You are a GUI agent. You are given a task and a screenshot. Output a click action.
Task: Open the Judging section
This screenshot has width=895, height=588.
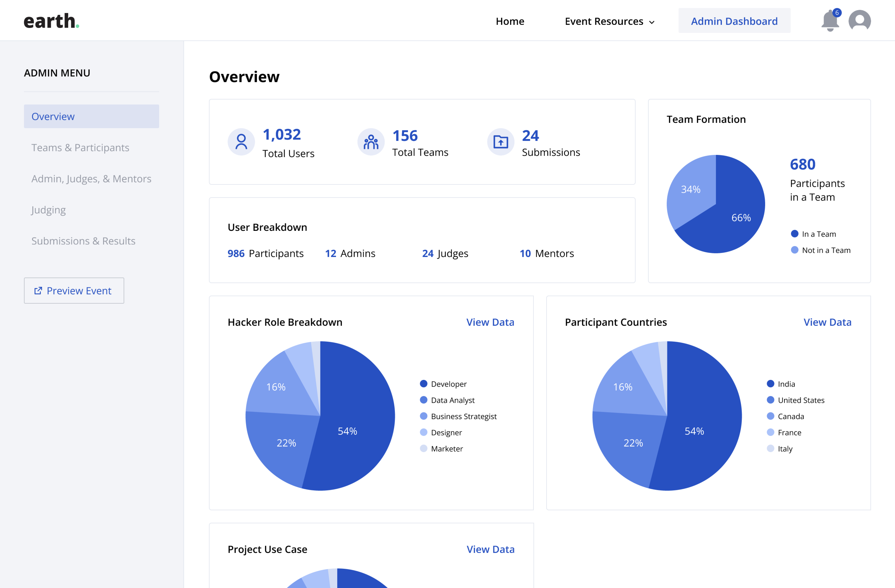[x=48, y=210]
